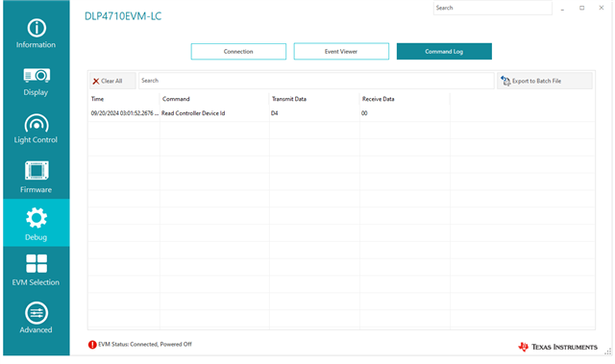Clear All command log entries
Image resolution: width=615 pixels, height=364 pixels.
pos(112,81)
